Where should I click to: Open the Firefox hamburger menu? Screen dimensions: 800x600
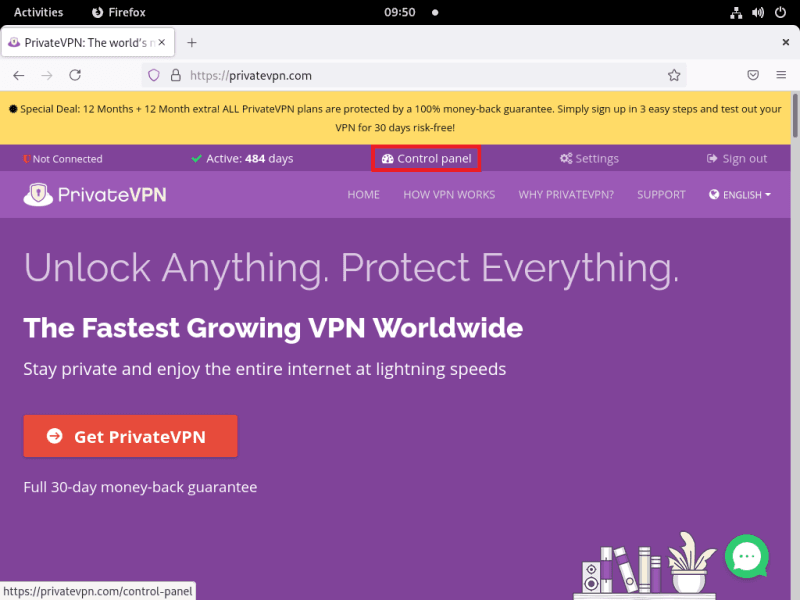(x=781, y=75)
